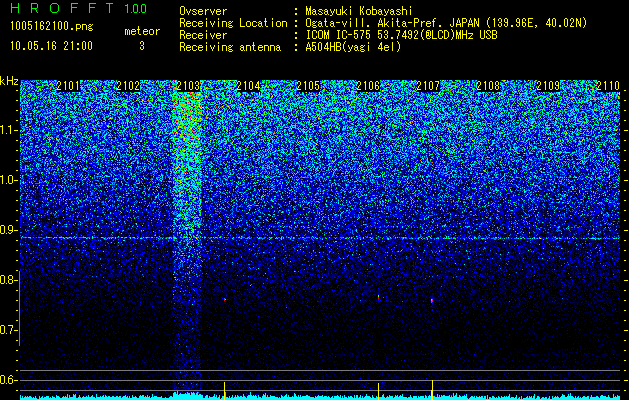Click the 0.9 frequency axis label
Image resolution: width=629 pixels, height=400 pixels.
click(x=8, y=230)
